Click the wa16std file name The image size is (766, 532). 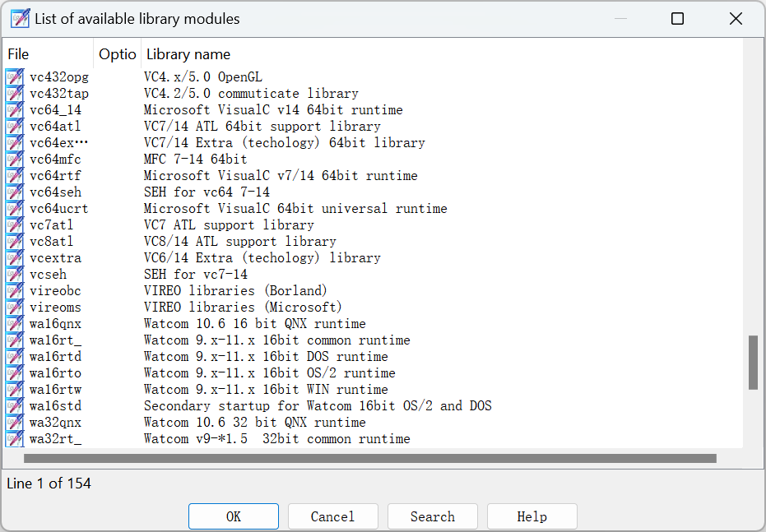click(55, 406)
